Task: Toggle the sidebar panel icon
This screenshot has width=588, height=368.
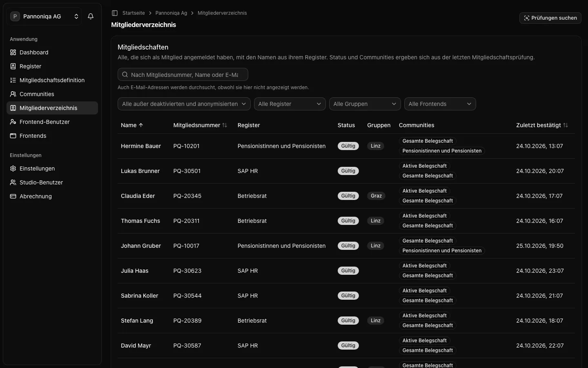Action: (x=115, y=13)
